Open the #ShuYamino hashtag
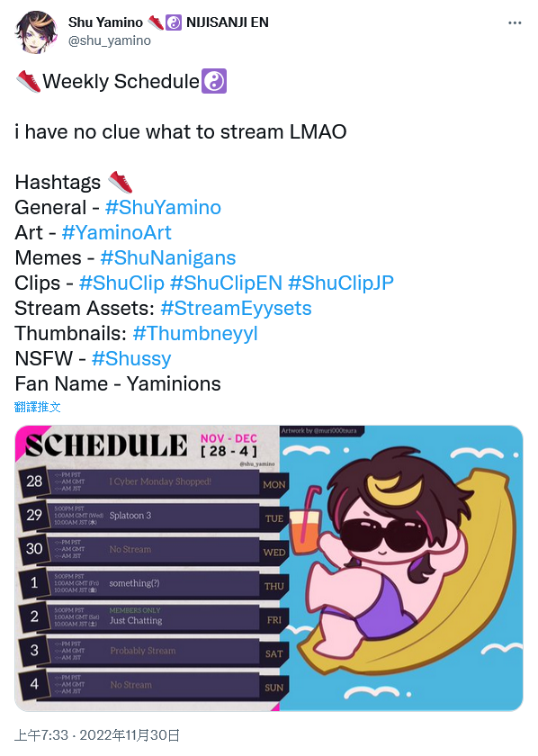Image resolution: width=538 pixels, height=756 pixels. point(163,207)
